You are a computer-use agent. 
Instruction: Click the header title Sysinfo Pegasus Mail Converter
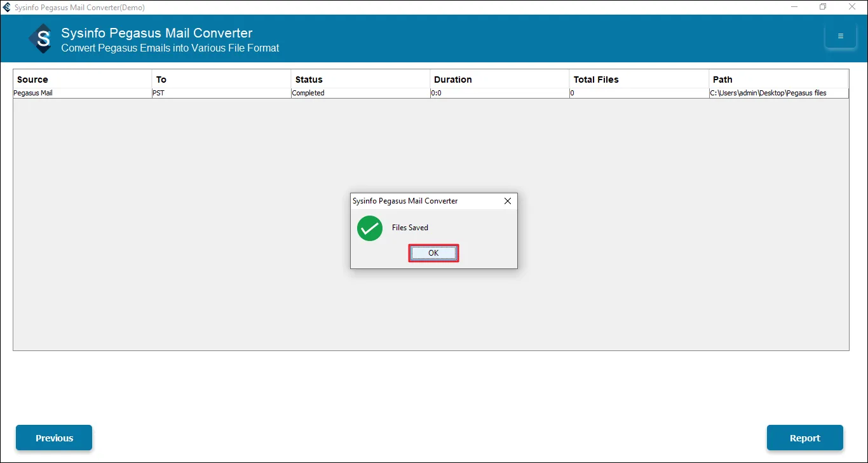(x=157, y=33)
